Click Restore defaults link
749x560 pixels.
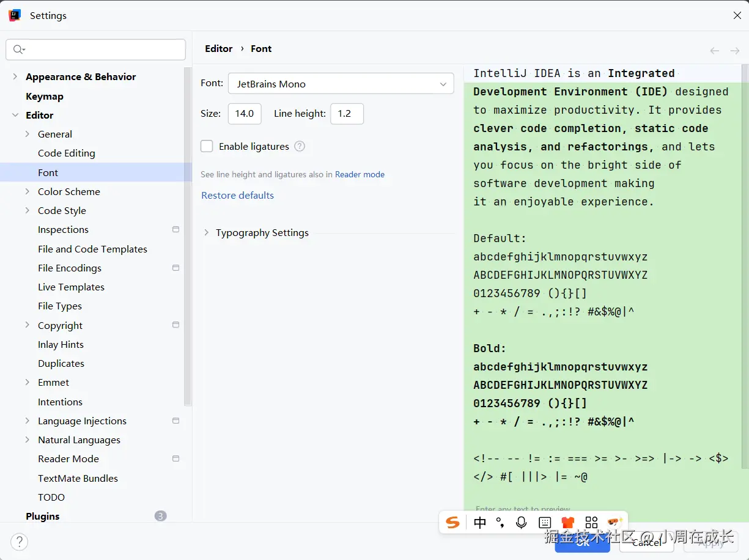237,195
